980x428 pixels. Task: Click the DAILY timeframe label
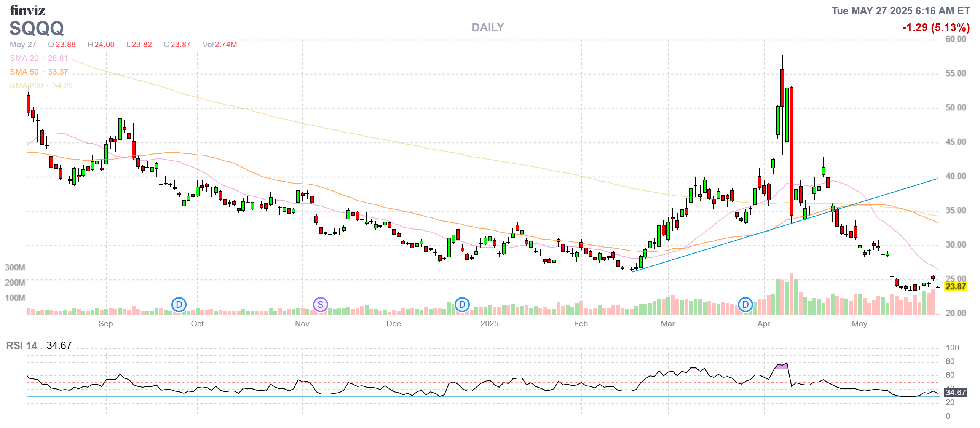click(487, 27)
